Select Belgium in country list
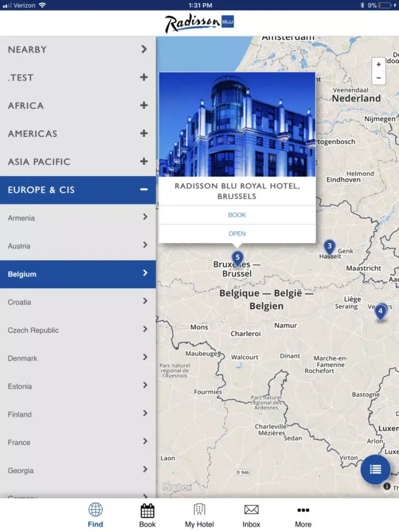The width and height of the screenshot is (399, 532). pos(78,274)
